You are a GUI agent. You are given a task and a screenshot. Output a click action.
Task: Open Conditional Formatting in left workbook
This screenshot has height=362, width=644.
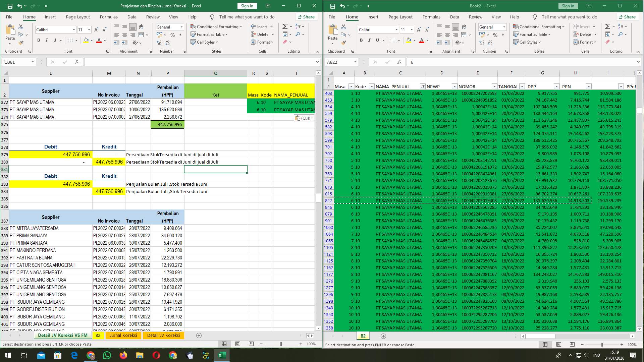(216, 26)
